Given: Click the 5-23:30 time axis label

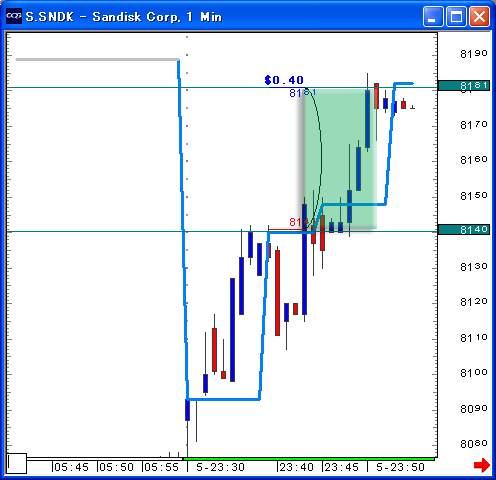Looking at the screenshot, I should pyautogui.click(x=221, y=467).
